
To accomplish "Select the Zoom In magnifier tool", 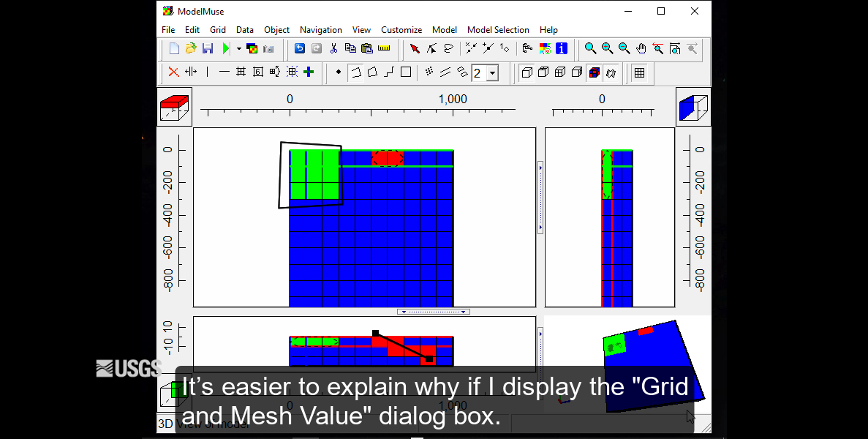I will point(607,48).
